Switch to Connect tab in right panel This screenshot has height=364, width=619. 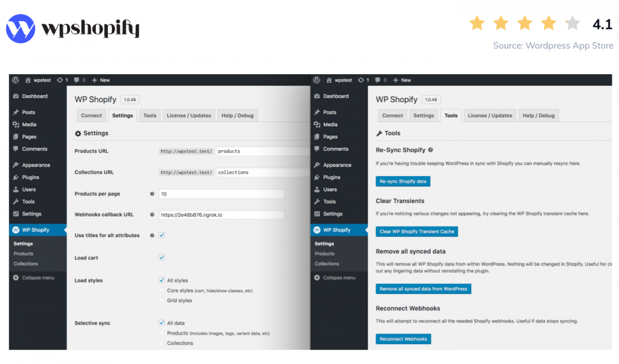point(393,115)
